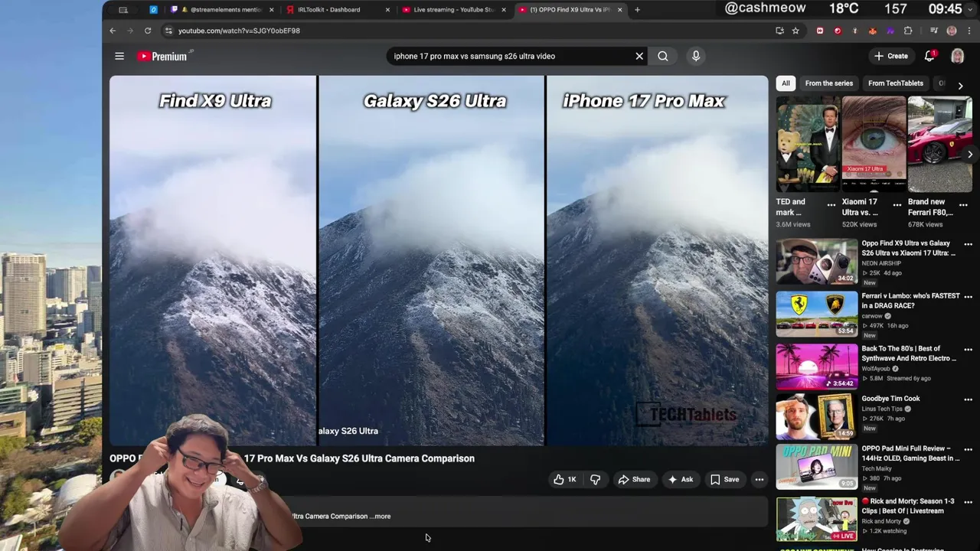The height and width of the screenshot is (551, 980).
Task: Click the Linus Tech Tips channel name
Action: pyautogui.click(x=883, y=409)
